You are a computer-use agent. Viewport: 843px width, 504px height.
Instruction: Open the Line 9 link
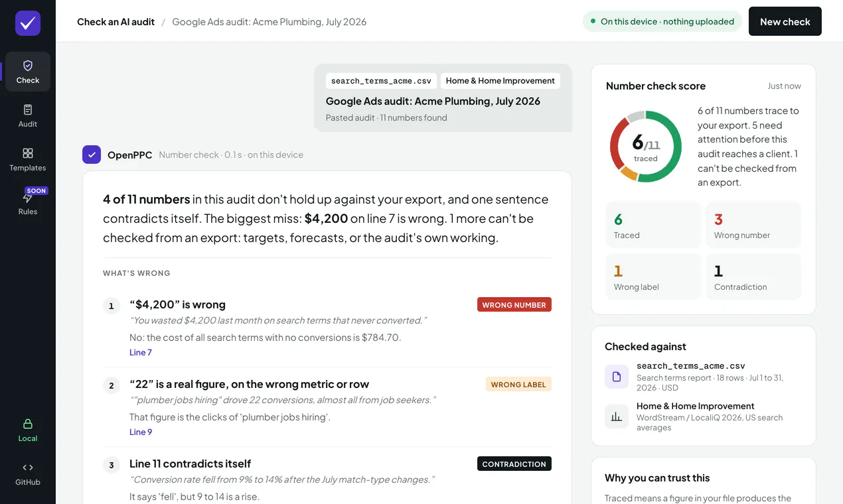(141, 432)
